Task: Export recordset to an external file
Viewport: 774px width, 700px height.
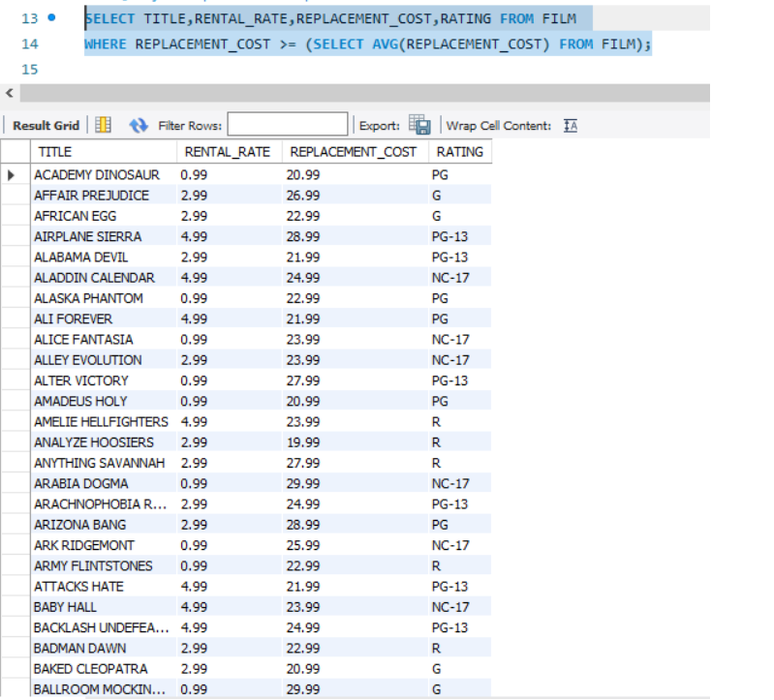Action: coord(419,125)
